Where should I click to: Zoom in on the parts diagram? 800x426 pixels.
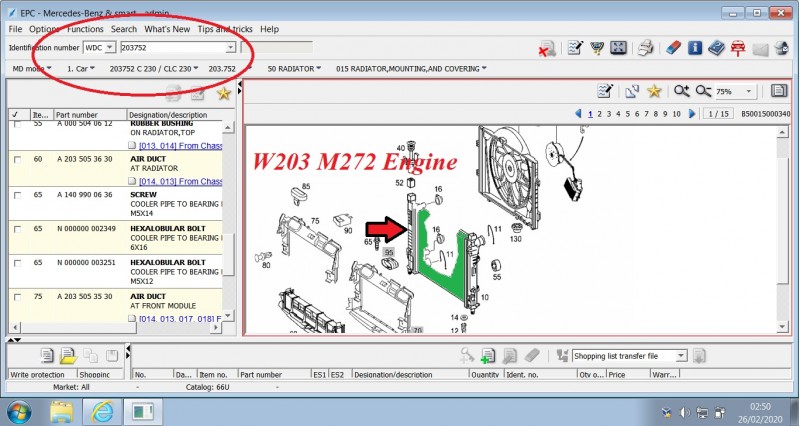pyautogui.click(x=681, y=91)
